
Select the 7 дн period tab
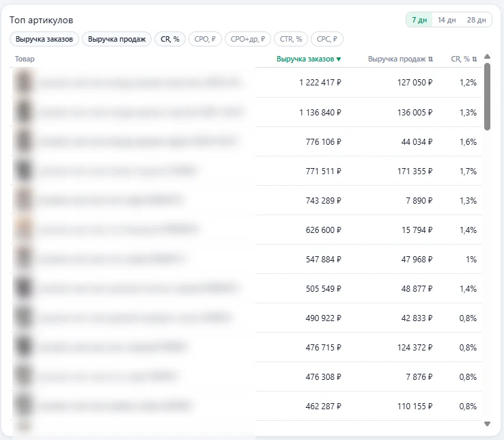click(x=419, y=20)
